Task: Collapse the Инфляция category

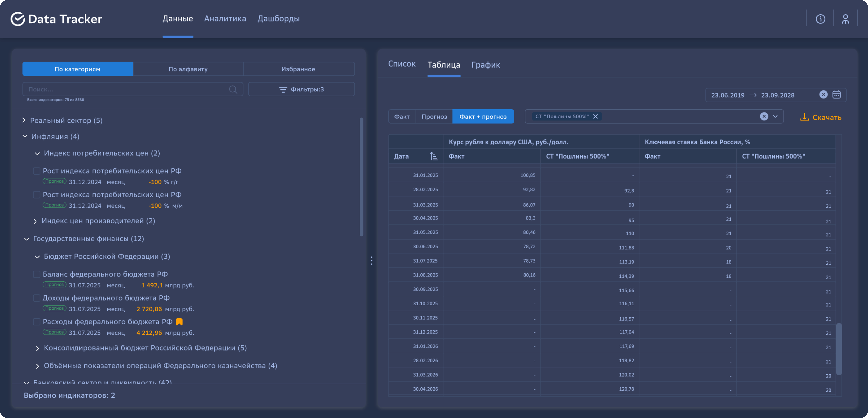Action: (25, 136)
